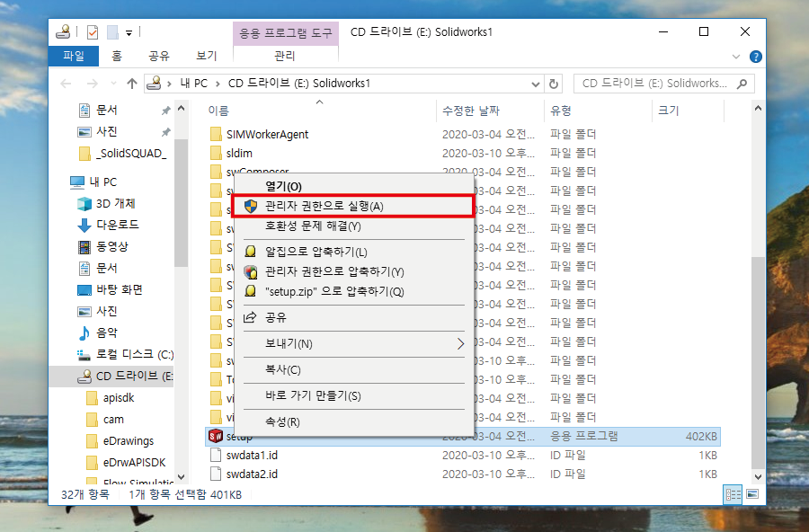Open the 파일 ribbon tab
This screenshot has height=532, width=809.
(x=74, y=56)
